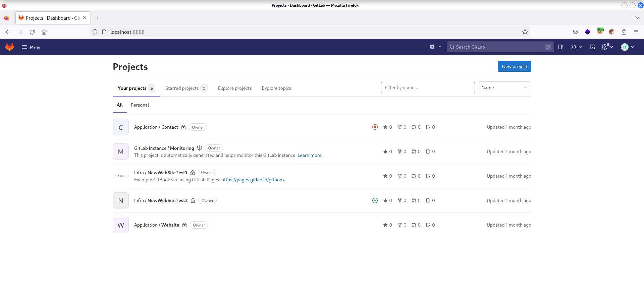Open a new browser tab
644x308 pixels.
pyautogui.click(x=97, y=18)
